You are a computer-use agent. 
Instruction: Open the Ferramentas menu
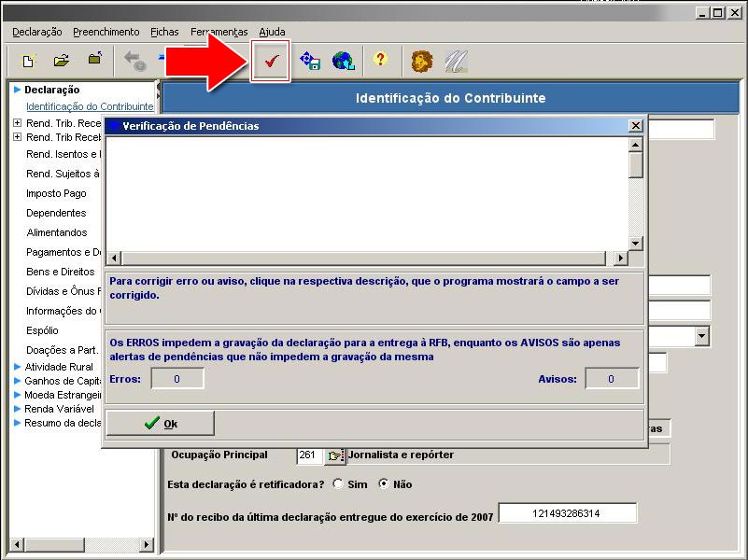coord(219,32)
